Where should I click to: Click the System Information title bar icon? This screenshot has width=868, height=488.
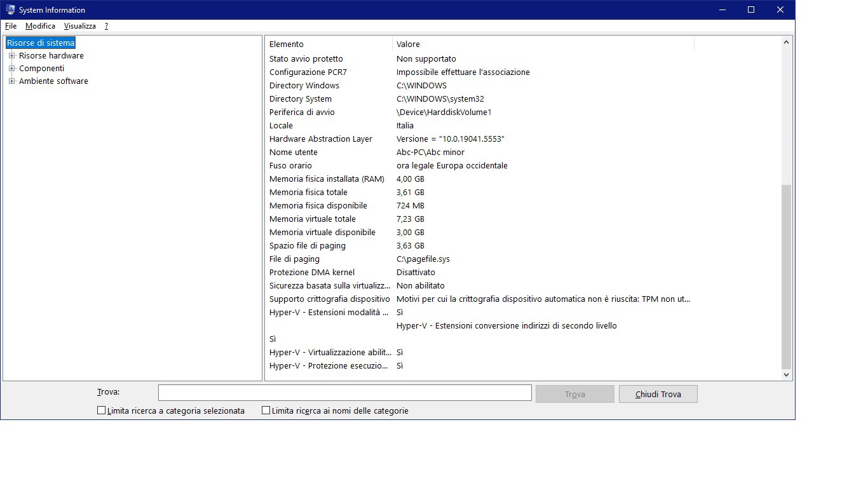tap(10, 10)
